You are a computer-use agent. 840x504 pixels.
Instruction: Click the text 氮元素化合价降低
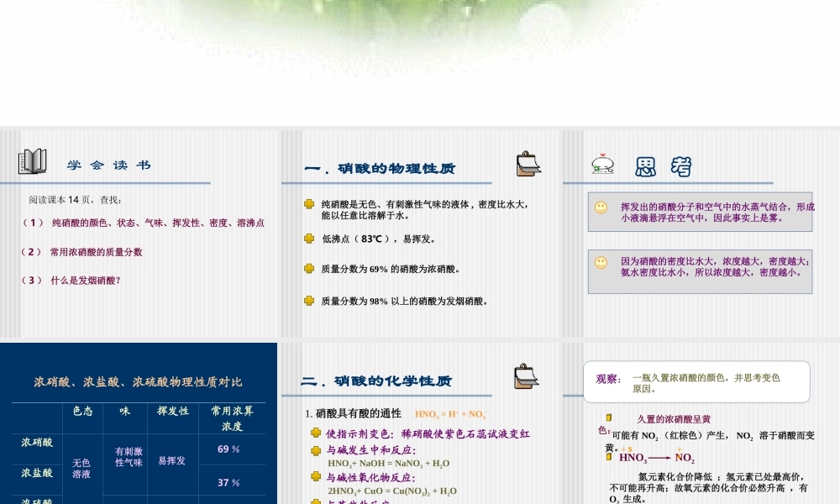pos(675,476)
